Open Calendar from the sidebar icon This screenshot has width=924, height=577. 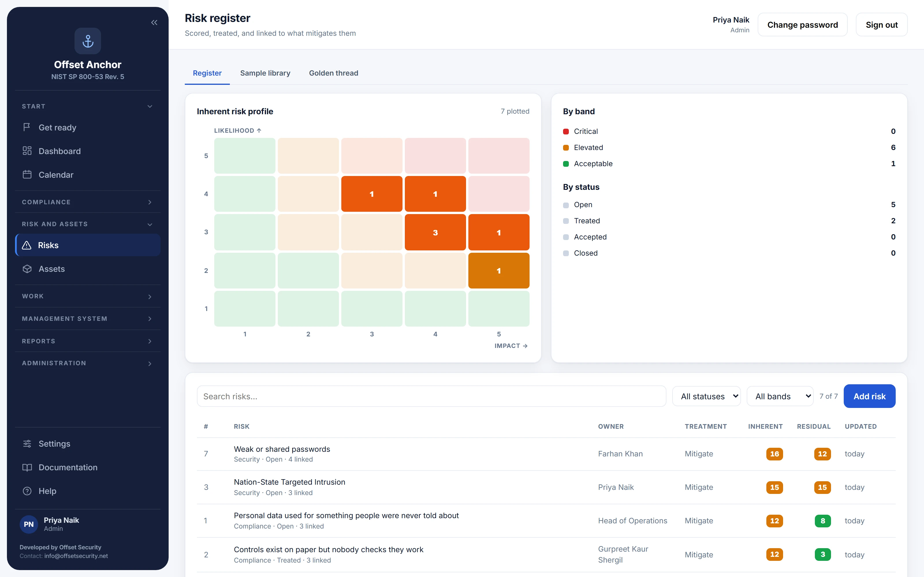[27, 174]
